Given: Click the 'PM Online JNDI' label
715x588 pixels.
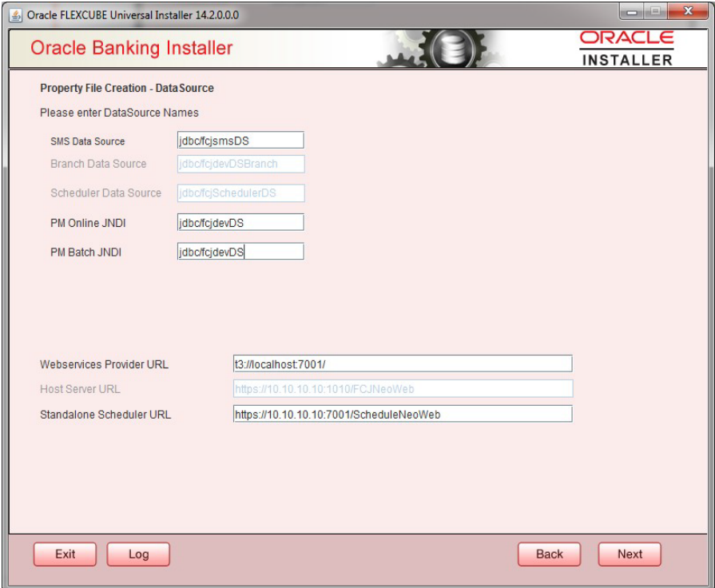Looking at the screenshot, I should 88,223.
